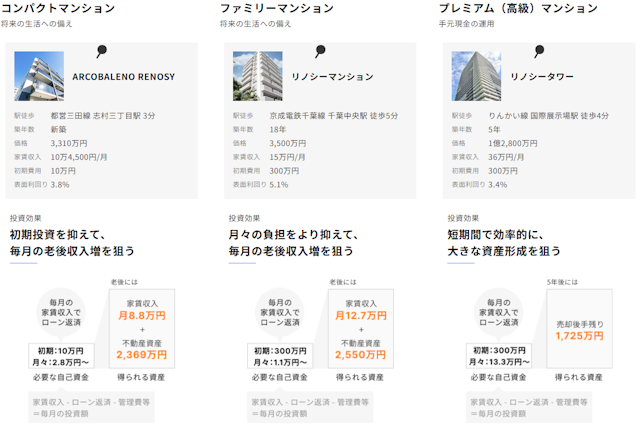This screenshot has height=427, width=640.
Task: Click building age value 新築
Action: 58,129
